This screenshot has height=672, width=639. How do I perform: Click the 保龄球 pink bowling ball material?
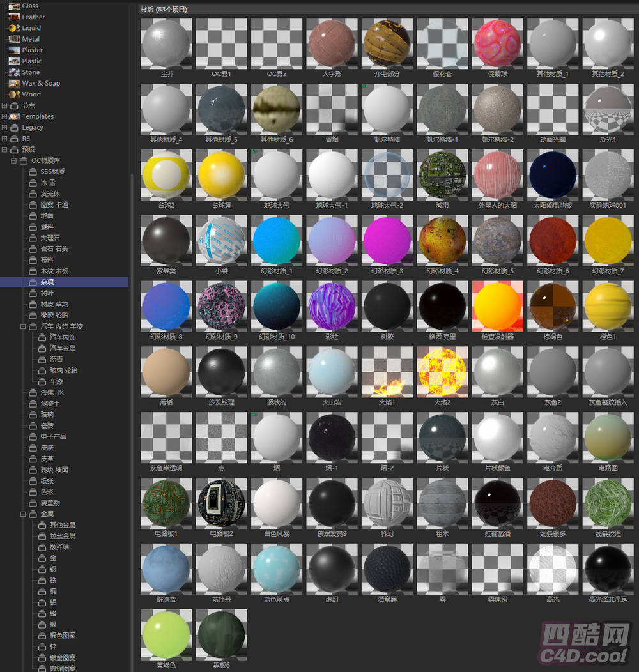497,43
